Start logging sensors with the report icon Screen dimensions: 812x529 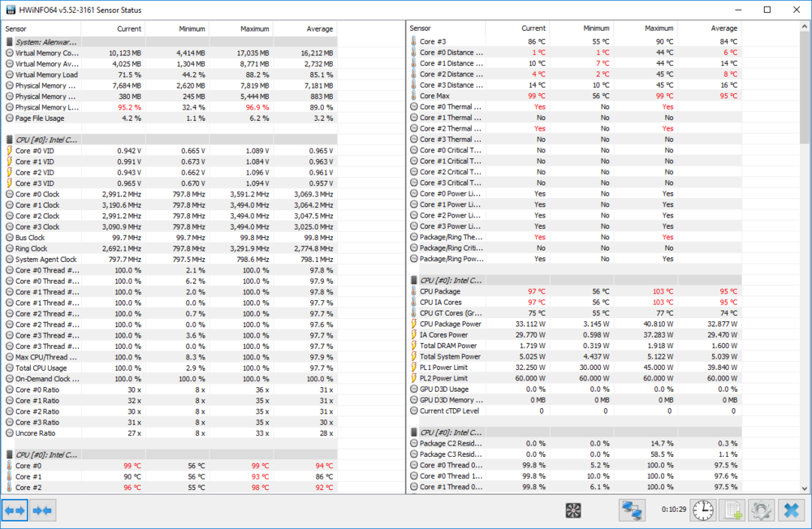click(x=731, y=510)
